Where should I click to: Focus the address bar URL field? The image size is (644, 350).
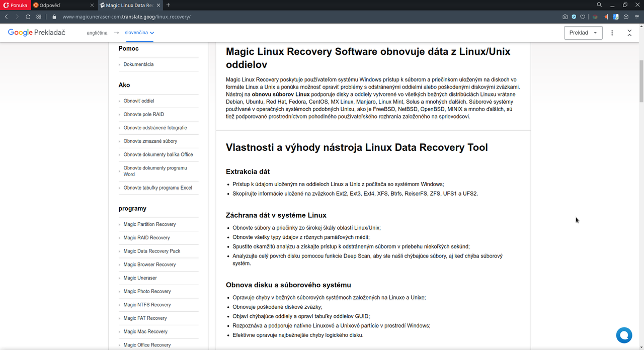click(302, 17)
